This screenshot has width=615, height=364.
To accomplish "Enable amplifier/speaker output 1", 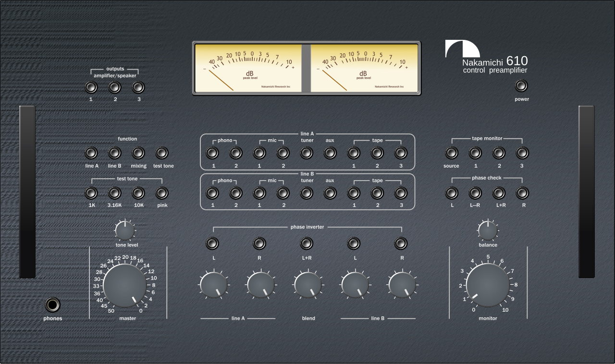I will (x=91, y=87).
